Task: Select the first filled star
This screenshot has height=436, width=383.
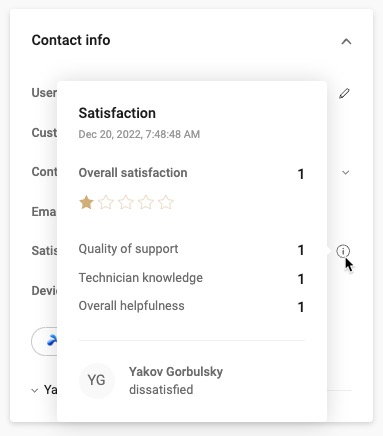Action: 86,202
